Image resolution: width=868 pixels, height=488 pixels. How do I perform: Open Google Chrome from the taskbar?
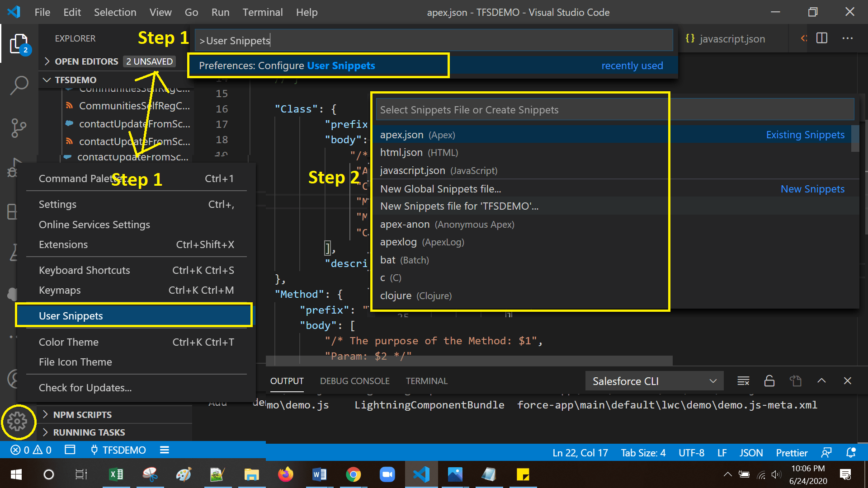coord(353,474)
